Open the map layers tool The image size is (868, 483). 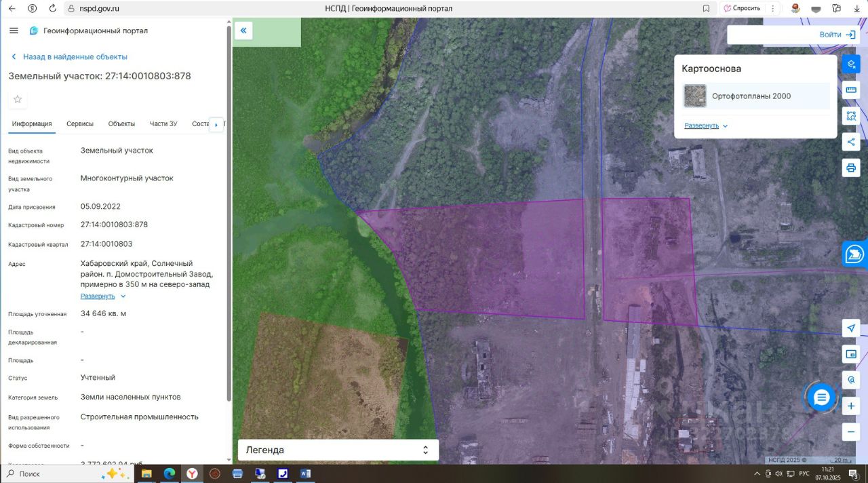(x=851, y=64)
